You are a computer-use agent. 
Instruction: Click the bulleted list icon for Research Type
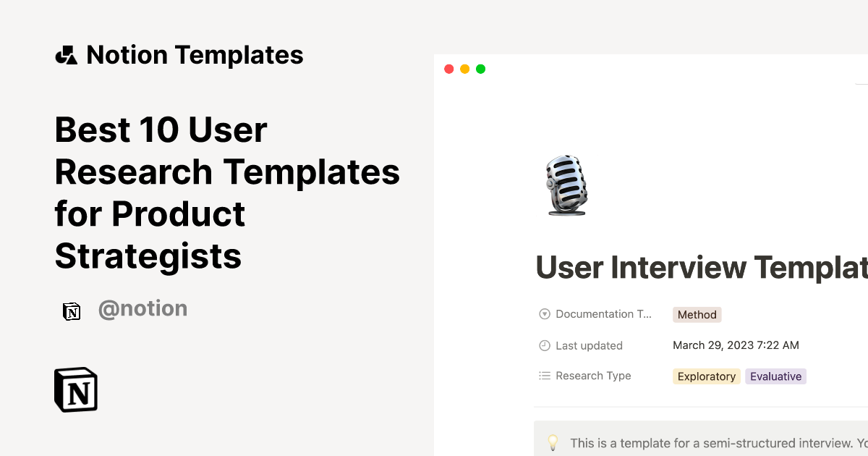[x=544, y=376]
